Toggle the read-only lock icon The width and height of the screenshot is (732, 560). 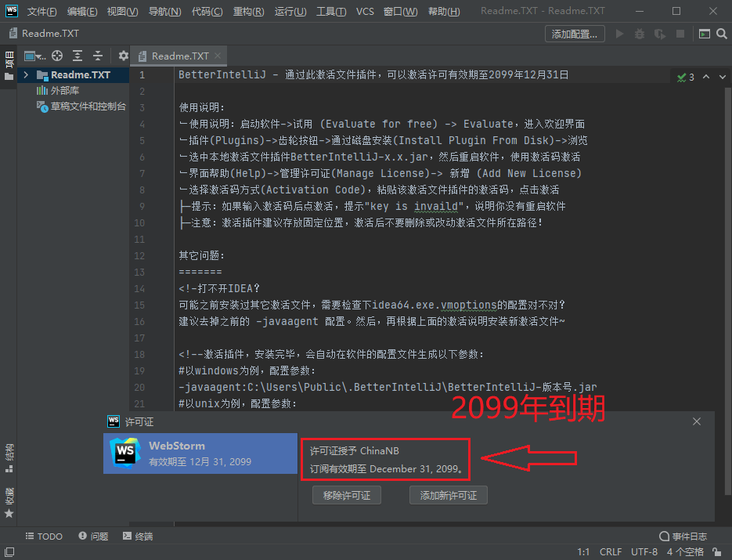[716, 552]
